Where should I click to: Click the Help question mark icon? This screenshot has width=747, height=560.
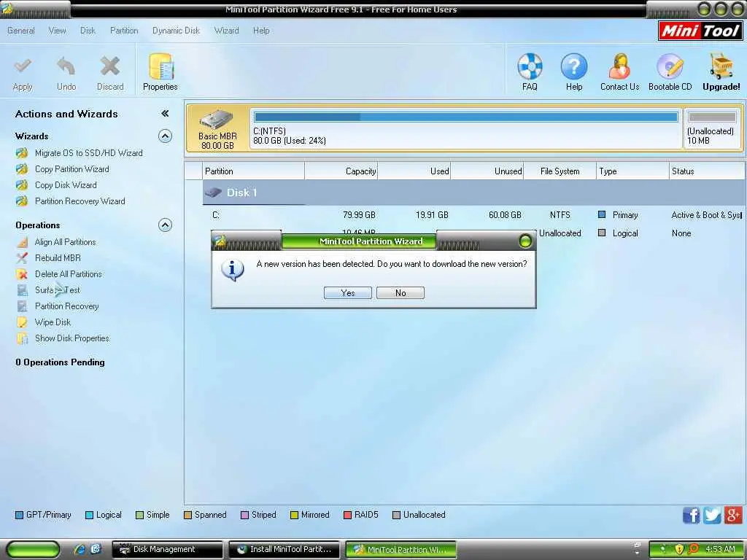point(574,66)
